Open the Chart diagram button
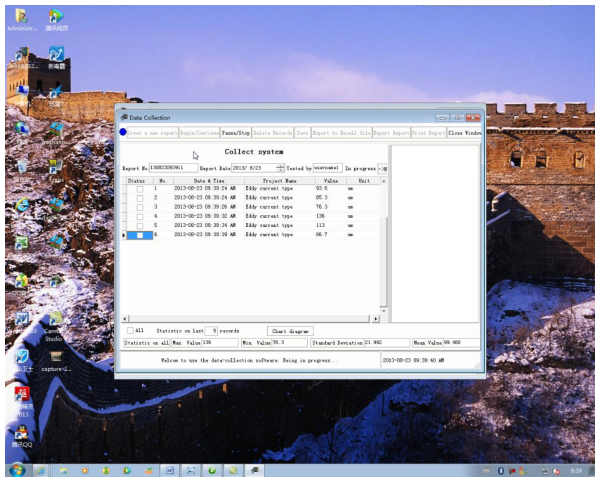 click(290, 331)
